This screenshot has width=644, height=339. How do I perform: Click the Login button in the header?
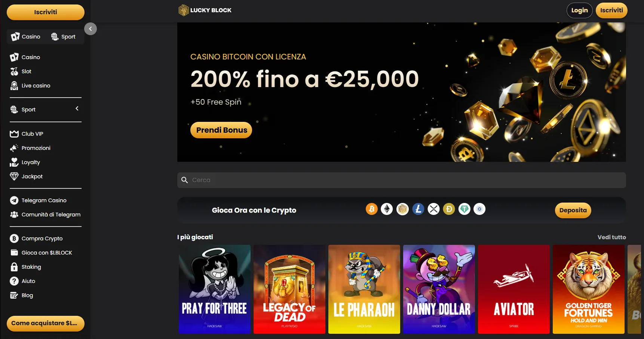(580, 10)
